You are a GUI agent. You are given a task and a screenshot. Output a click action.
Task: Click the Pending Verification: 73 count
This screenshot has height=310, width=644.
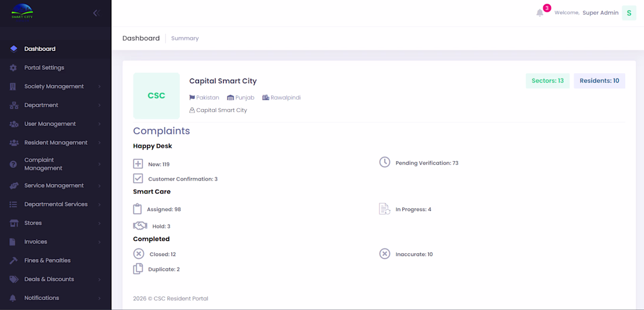427,163
